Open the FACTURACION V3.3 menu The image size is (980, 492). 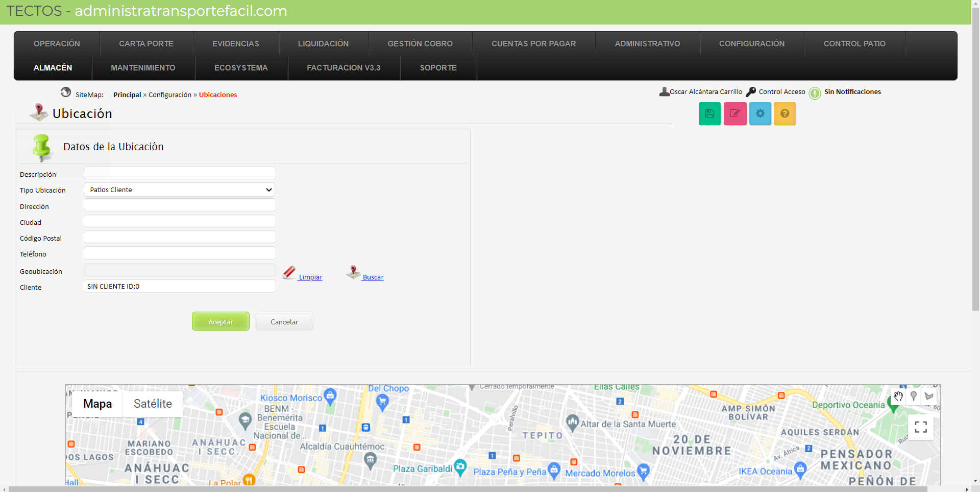pyautogui.click(x=343, y=68)
